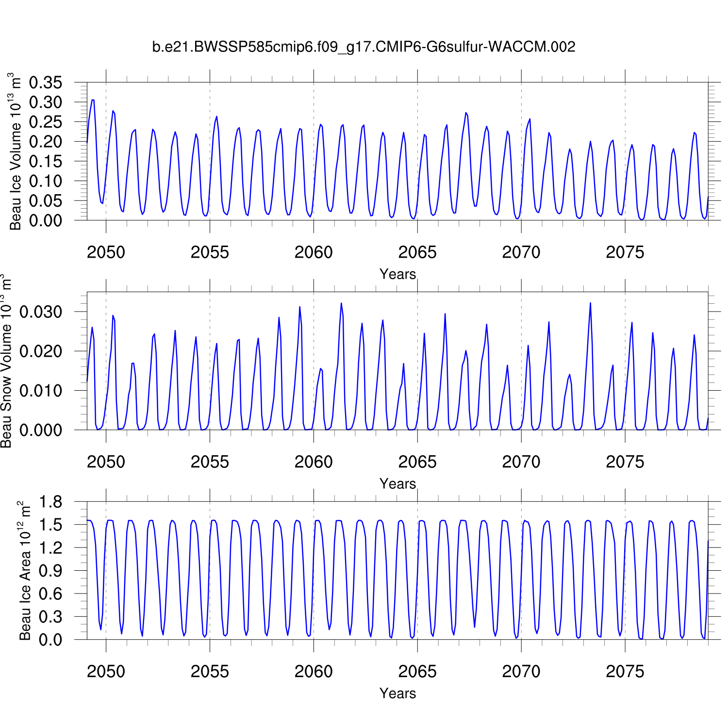Click the Years label under the middle plot
This screenshot has width=728, height=728.
click(397, 484)
